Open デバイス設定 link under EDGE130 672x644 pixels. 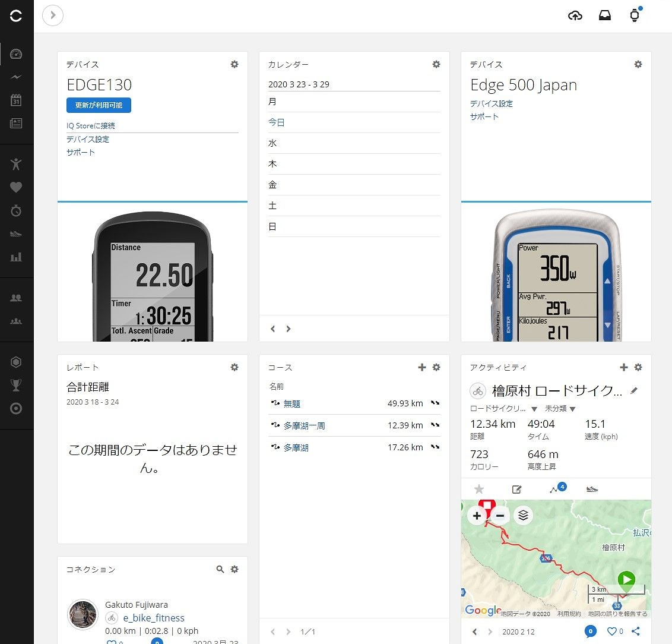pos(88,140)
